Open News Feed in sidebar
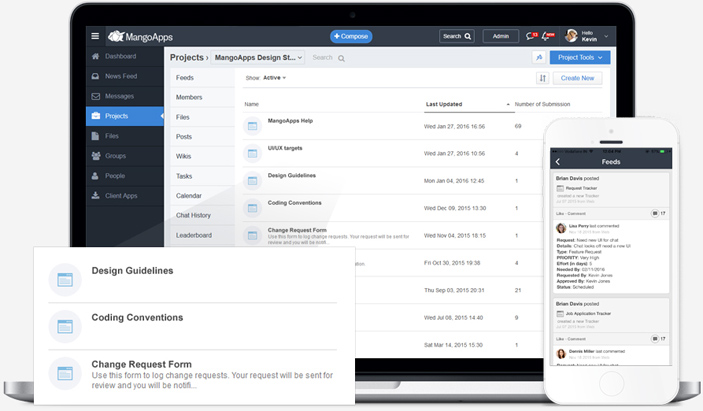Viewport: 703px width, 411px height. pyautogui.click(x=125, y=76)
